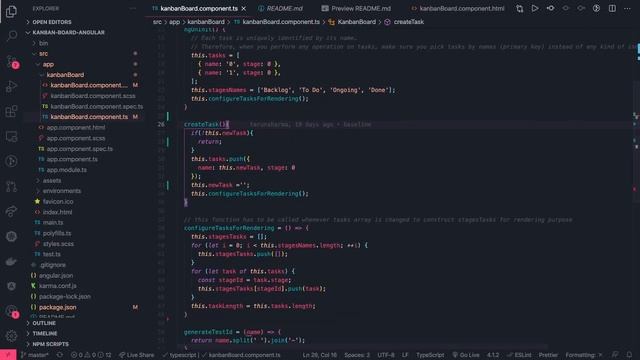The image size is (640, 360).
Task: Open the Accounts icon with badge
Action: click(x=11, y=311)
